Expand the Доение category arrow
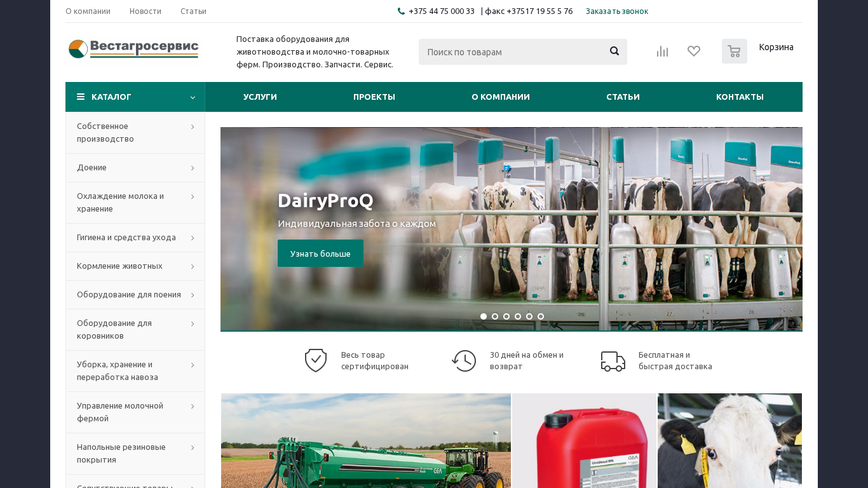 [193, 168]
